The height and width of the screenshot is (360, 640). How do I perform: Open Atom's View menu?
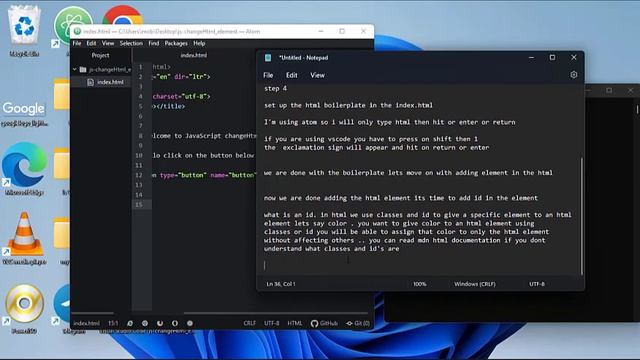[x=108, y=43]
